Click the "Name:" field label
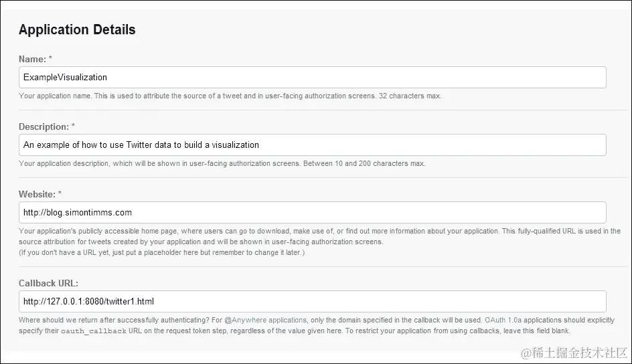632x364 pixels. tap(31, 59)
